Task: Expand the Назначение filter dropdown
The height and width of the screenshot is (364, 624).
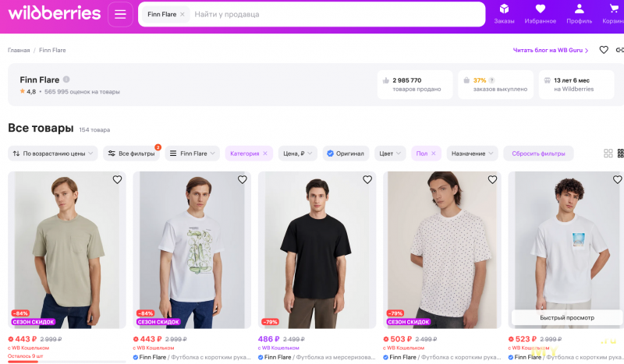Action: coord(473,154)
